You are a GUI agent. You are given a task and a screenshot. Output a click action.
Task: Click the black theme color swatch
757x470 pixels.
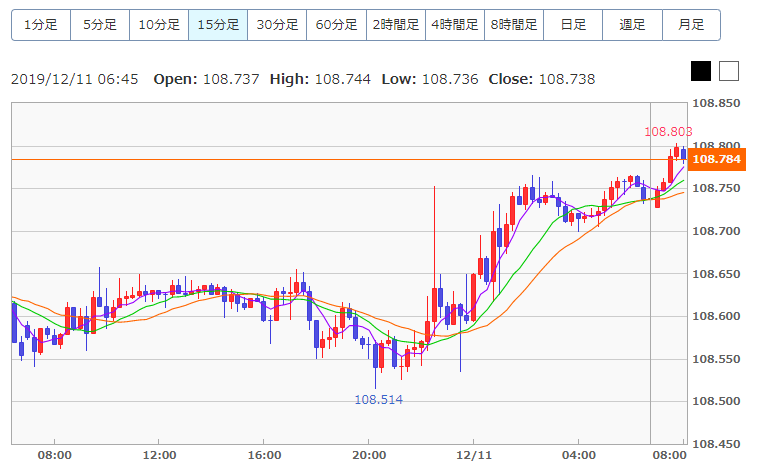701,71
